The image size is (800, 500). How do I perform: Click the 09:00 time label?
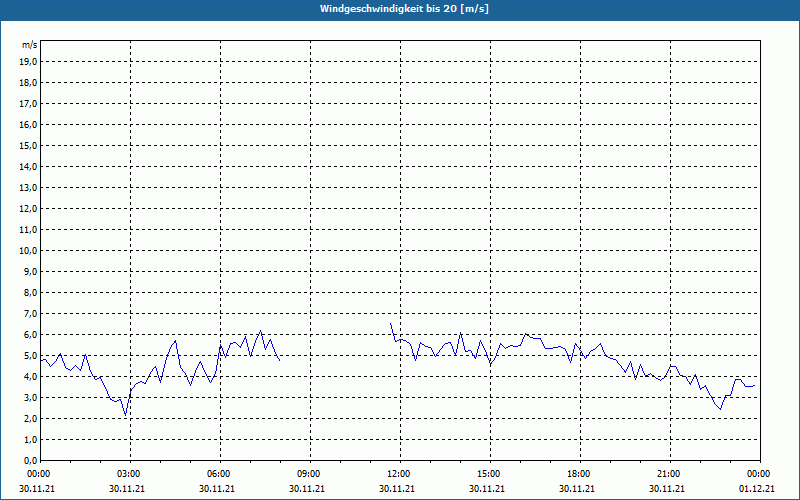click(x=310, y=474)
